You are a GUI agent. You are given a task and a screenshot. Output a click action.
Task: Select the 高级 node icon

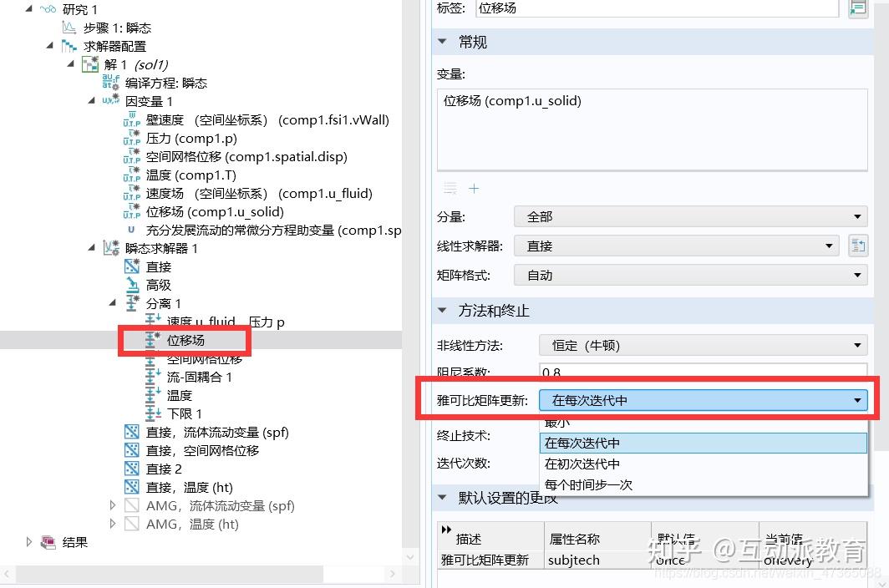pos(131,284)
